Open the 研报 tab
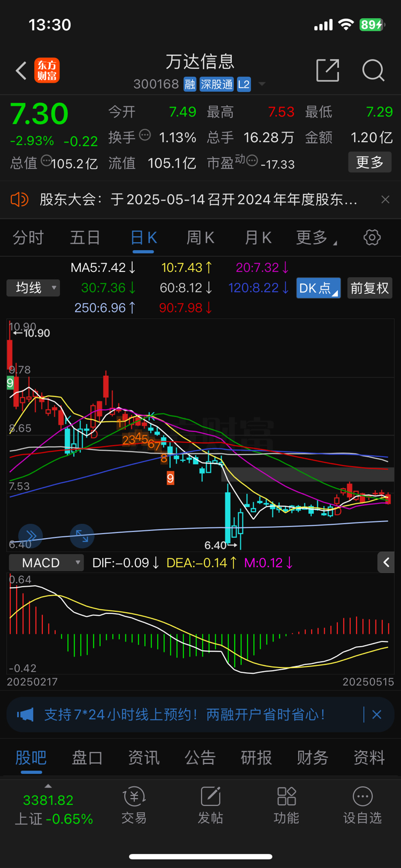This screenshot has height=868, width=401. click(x=256, y=757)
